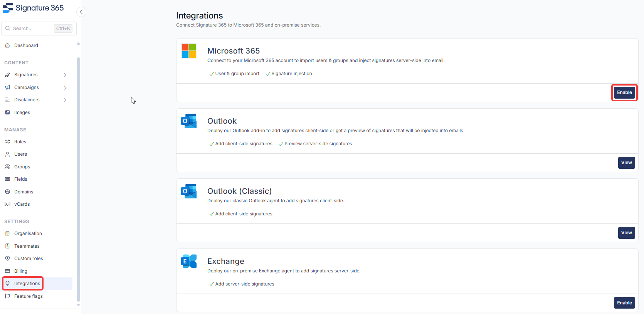Click the sidebar scrollbar up arrow
Image resolution: width=644 pixels, height=314 pixels.
pyautogui.click(x=79, y=44)
